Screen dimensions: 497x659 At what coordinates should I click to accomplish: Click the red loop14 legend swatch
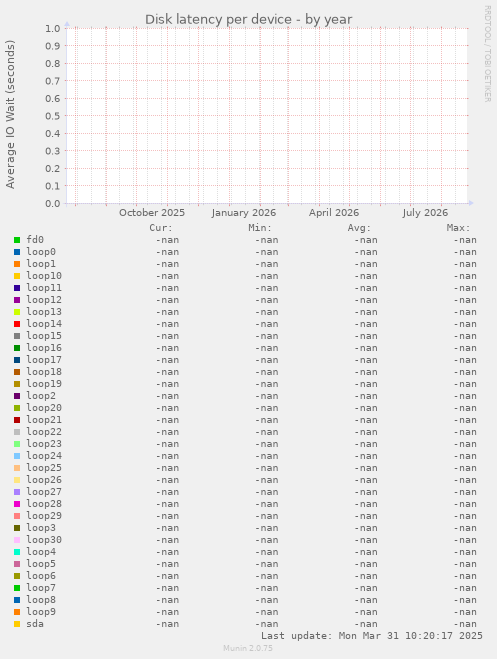click(17, 324)
